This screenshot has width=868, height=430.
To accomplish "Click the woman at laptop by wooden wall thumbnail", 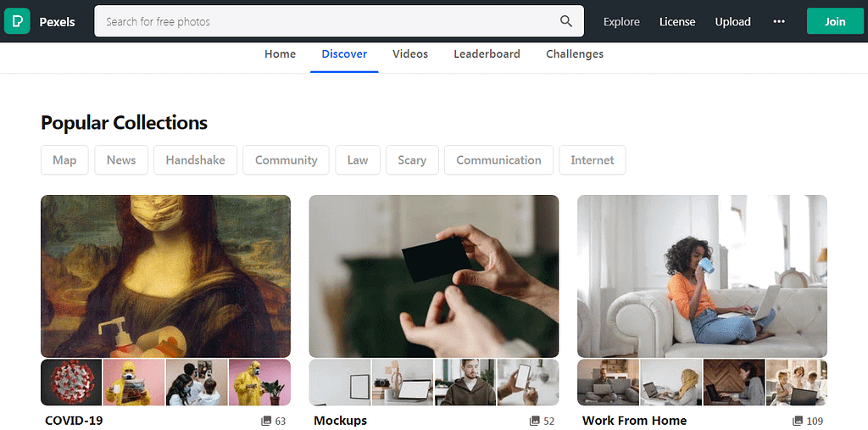I will tap(733, 383).
